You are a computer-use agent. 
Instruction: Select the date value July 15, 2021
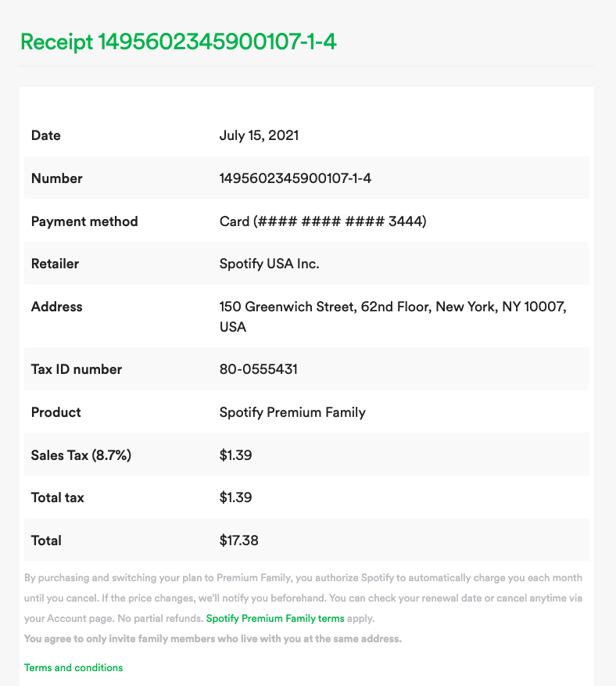pos(259,135)
